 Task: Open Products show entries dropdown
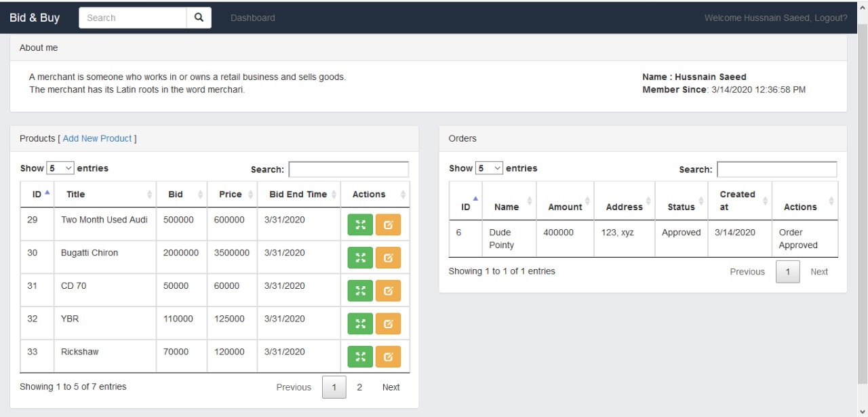pos(60,168)
